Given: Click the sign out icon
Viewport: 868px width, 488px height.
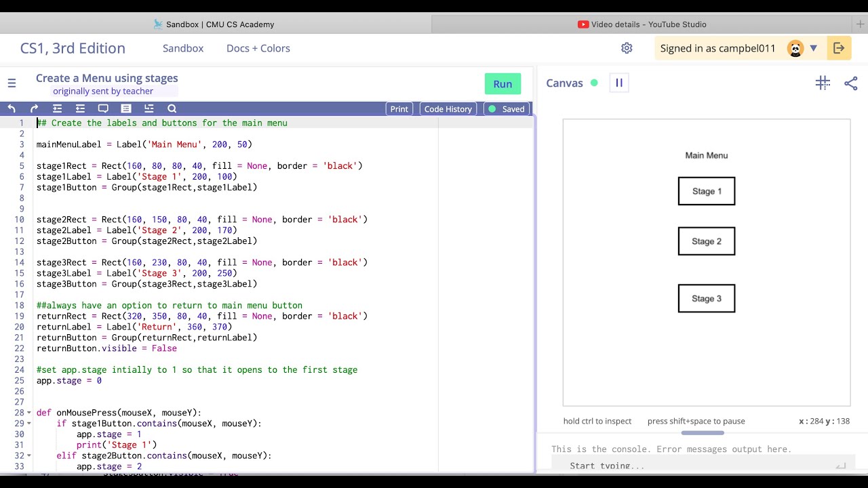Looking at the screenshot, I should click(x=839, y=48).
